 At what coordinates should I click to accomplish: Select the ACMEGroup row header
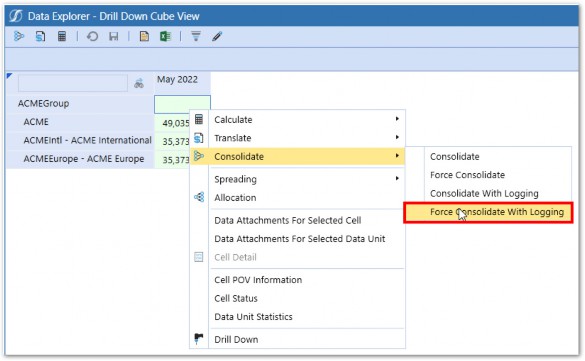[x=80, y=104]
